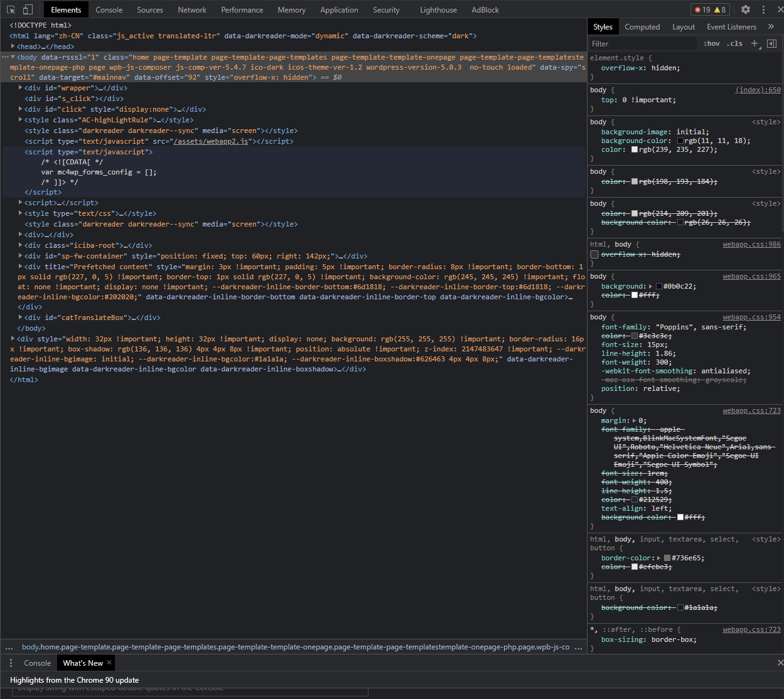Click the breadcrumb right overflow ellipsis
Viewport: 784px width, 699px height.
[579, 647]
